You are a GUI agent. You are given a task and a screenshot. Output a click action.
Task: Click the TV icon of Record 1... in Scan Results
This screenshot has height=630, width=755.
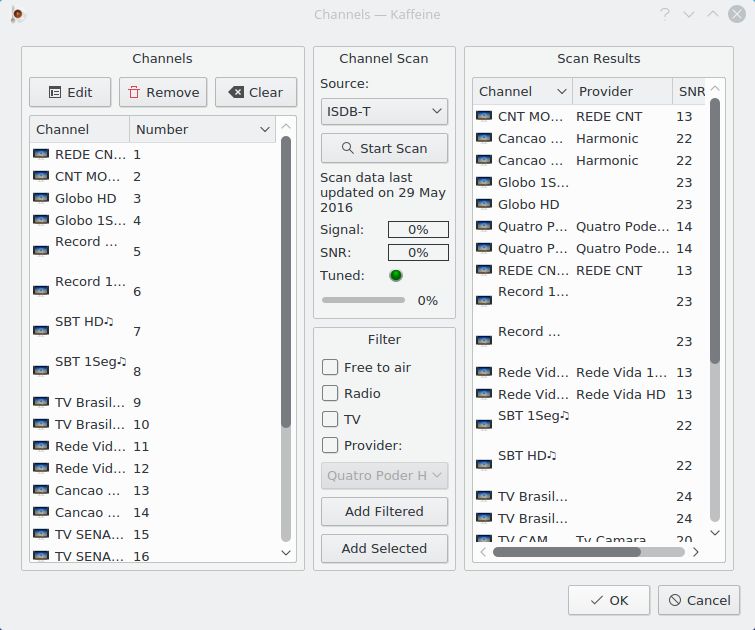484,301
